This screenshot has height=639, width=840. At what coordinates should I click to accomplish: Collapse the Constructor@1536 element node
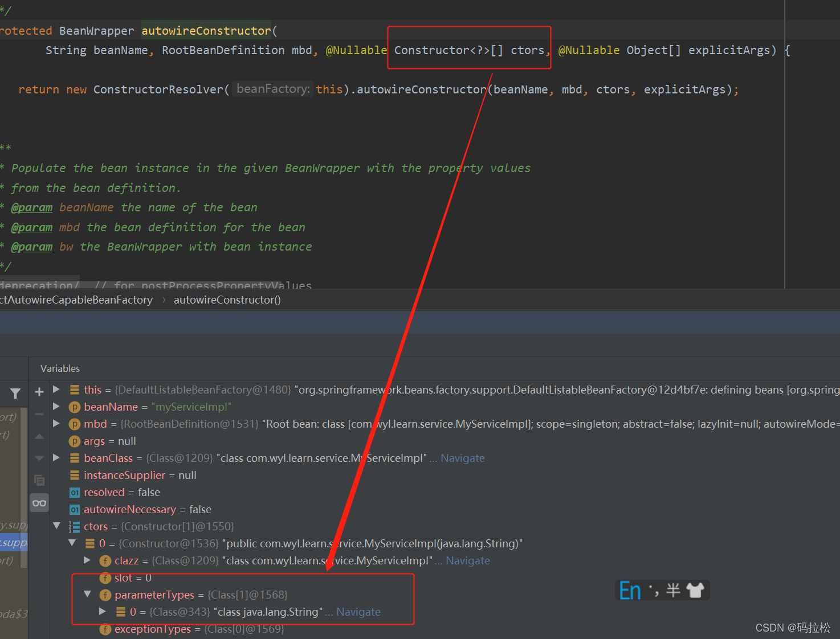coord(72,543)
